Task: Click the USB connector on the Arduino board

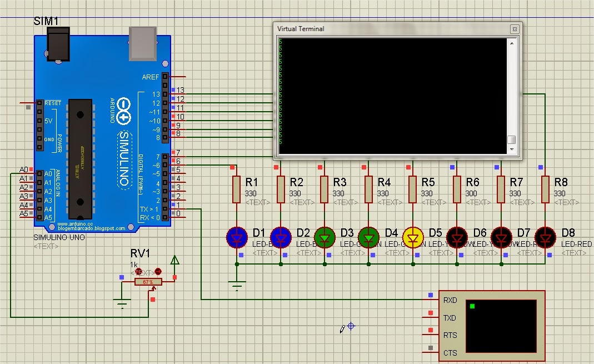Action: pyautogui.click(x=143, y=44)
